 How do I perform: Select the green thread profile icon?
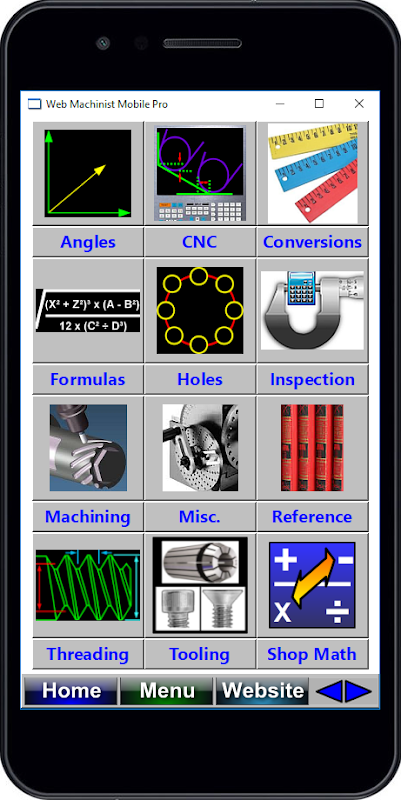pyautogui.click(x=88, y=585)
